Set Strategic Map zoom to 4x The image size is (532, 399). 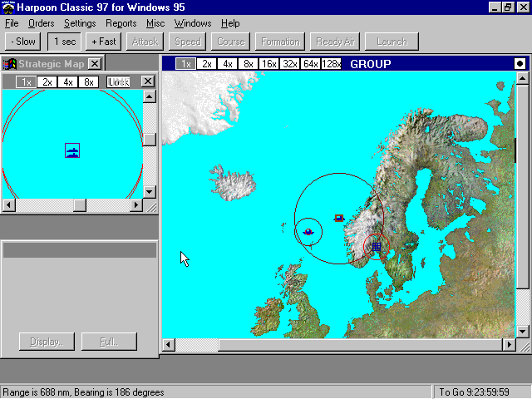(x=68, y=82)
